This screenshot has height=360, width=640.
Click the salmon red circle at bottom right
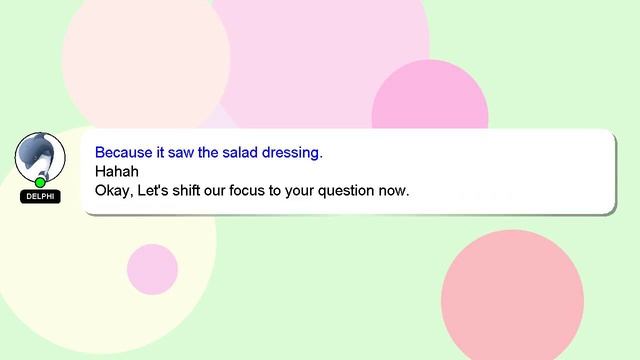(x=512, y=295)
